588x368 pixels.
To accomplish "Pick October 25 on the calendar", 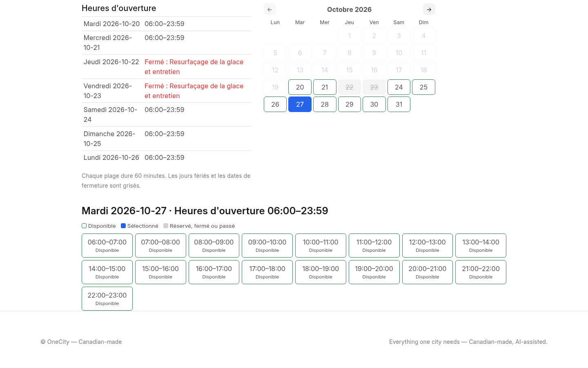I will tap(423, 87).
